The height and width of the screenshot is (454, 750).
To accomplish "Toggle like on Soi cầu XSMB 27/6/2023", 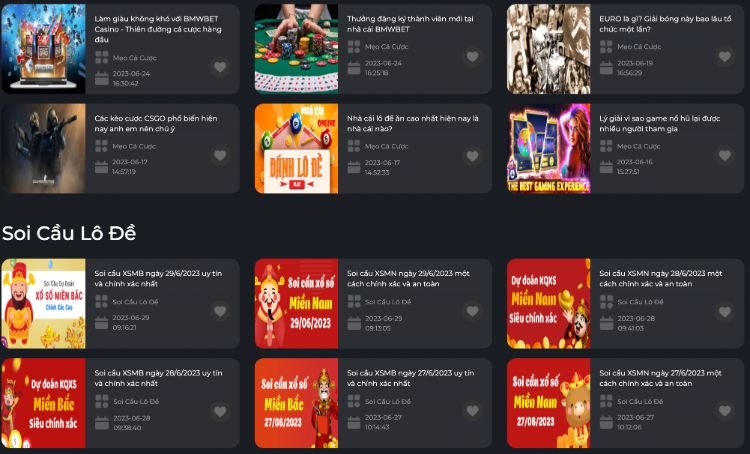I will pyautogui.click(x=473, y=410).
